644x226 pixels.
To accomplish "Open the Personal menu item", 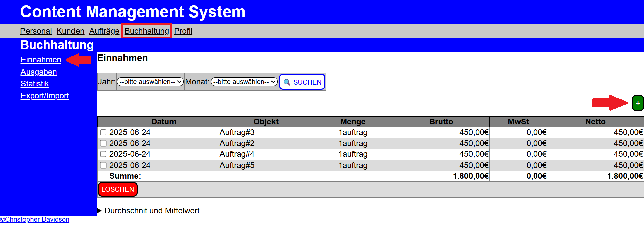I will click(36, 31).
